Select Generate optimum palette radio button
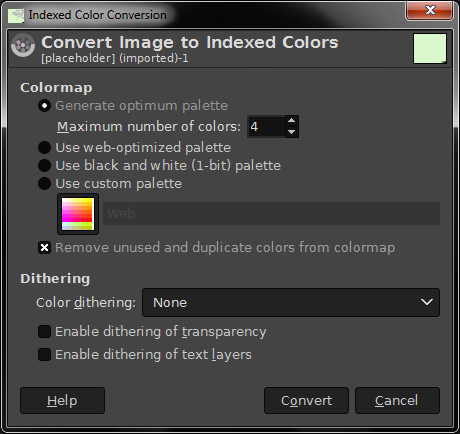 (x=44, y=106)
